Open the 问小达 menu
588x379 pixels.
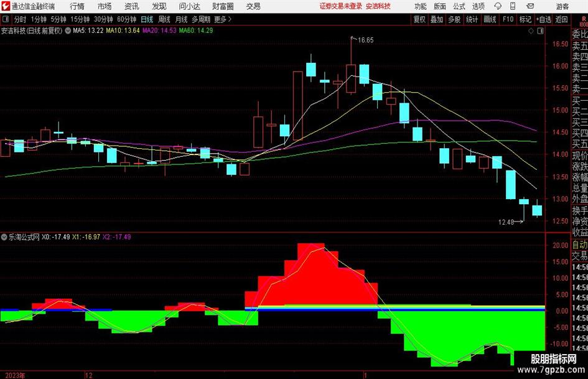pyautogui.click(x=189, y=6)
